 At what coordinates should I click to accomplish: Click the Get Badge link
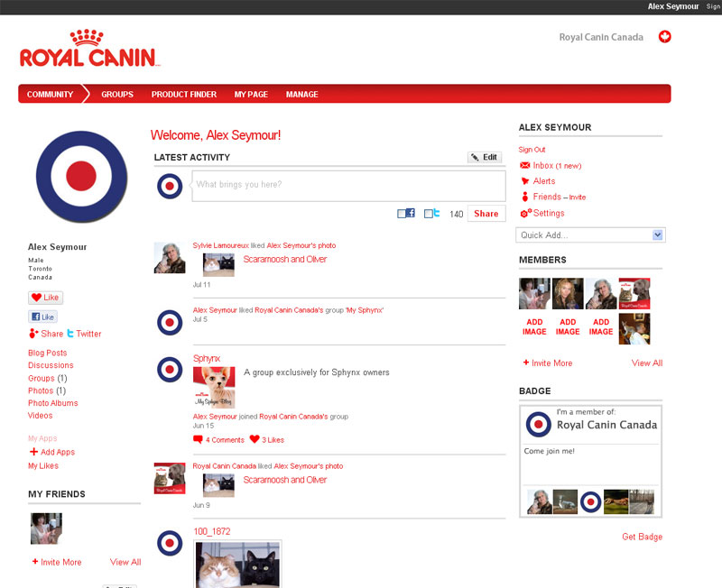[642, 537]
